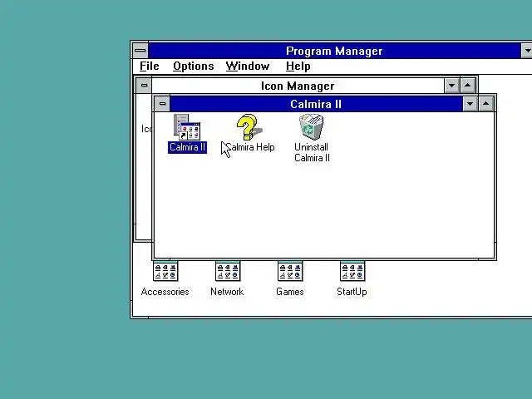The height and width of the screenshot is (399, 532).
Task: Click the 'Accessories' group label
Action: (x=165, y=292)
